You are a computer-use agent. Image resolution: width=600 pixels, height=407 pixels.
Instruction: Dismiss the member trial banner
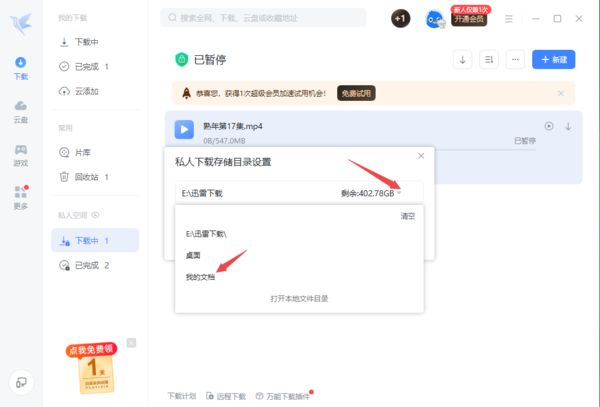(x=561, y=93)
